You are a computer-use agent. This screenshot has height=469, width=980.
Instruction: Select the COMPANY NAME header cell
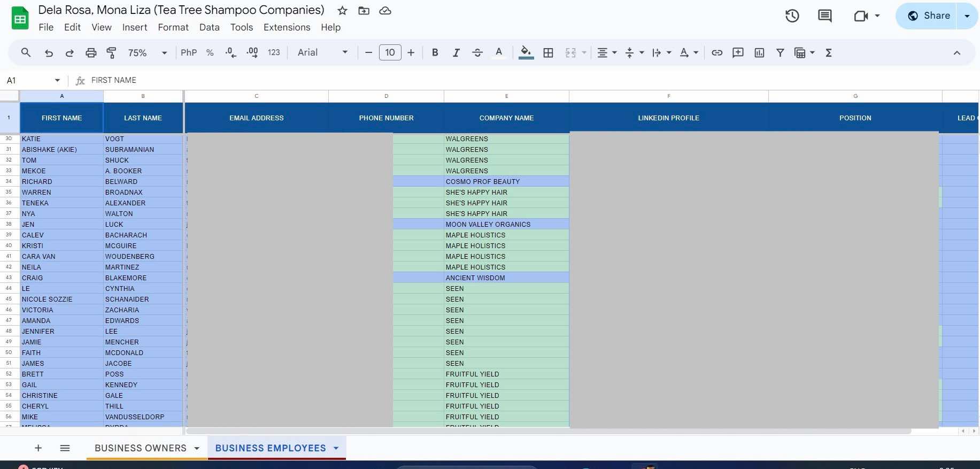506,118
